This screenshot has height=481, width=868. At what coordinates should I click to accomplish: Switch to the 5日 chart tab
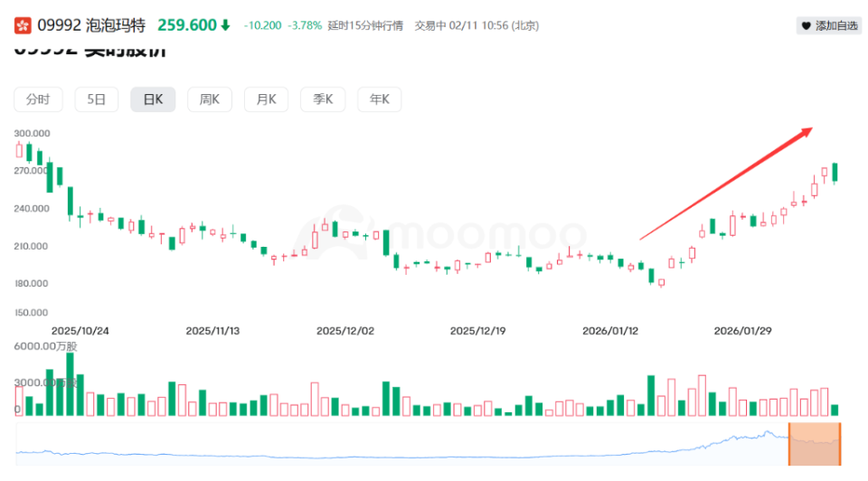(x=97, y=99)
